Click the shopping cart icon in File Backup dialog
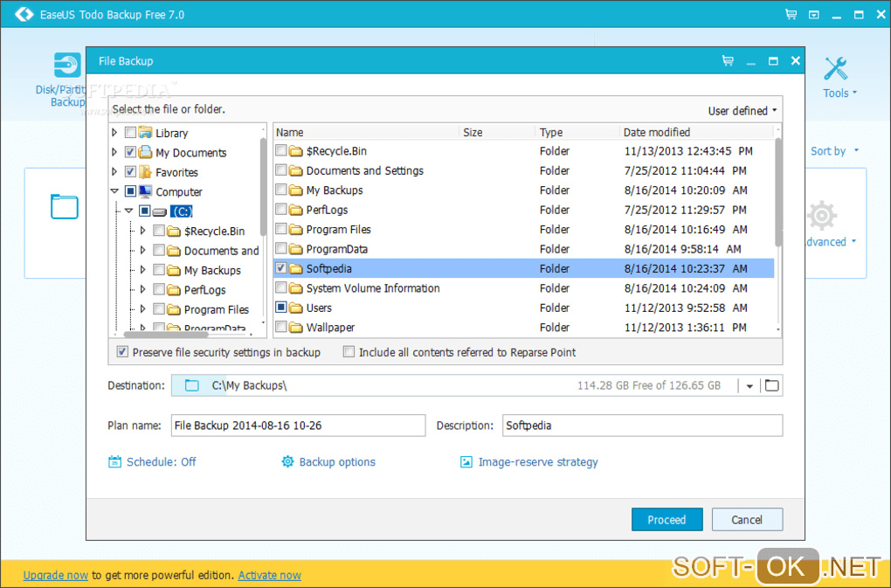 (728, 61)
